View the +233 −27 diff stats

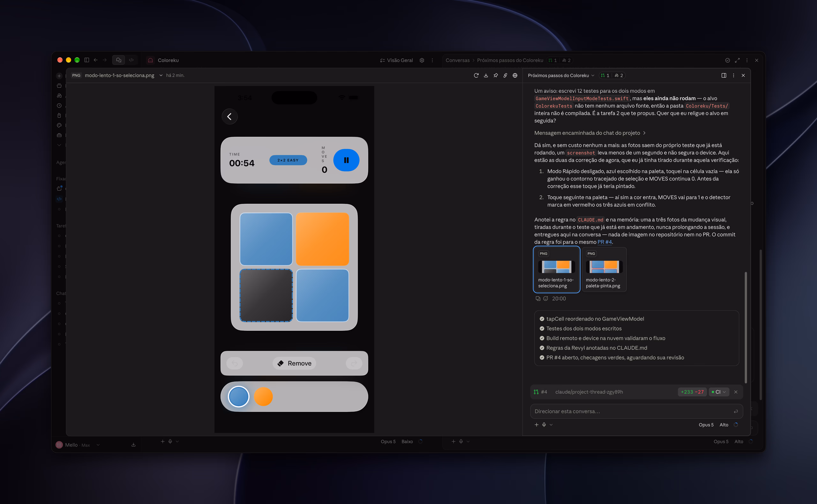pyautogui.click(x=692, y=392)
